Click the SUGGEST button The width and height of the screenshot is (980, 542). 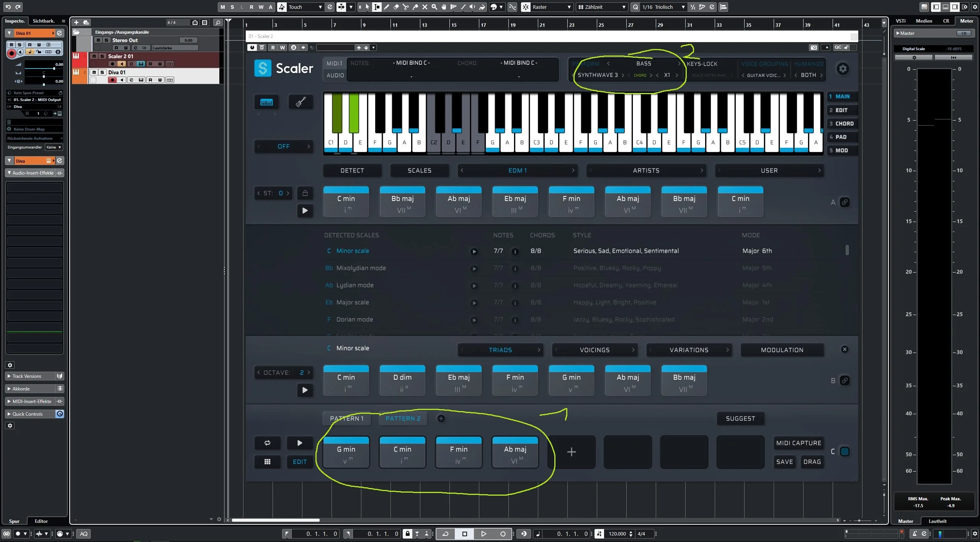tap(740, 419)
